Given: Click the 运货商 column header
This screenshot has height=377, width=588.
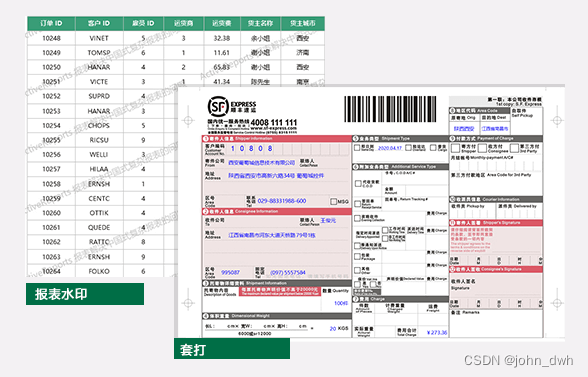Looking at the screenshot, I should 183,23.
